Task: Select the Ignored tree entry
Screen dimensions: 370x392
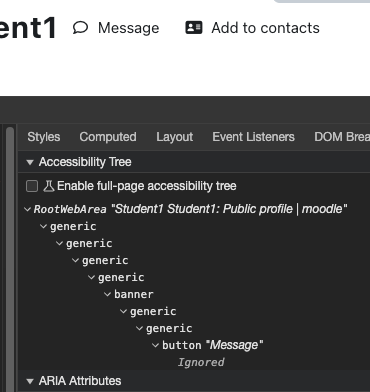Action: click(201, 362)
